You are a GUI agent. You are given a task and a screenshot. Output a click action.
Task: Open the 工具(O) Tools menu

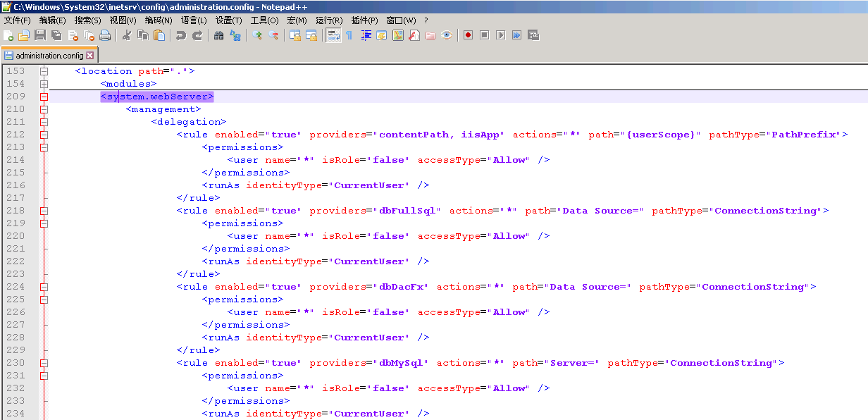[264, 20]
